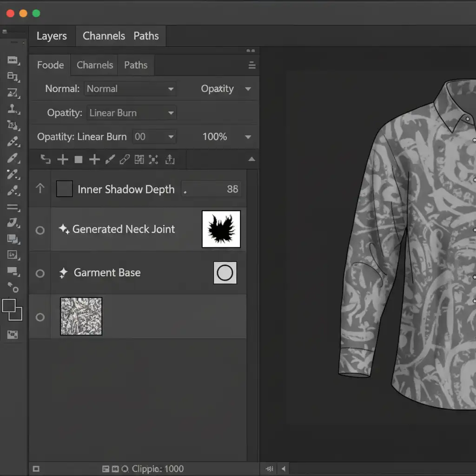This screenshot has height=476, width=476.
Task: Click the stamp tool in left toolbar
Action: tap(13, 109)
